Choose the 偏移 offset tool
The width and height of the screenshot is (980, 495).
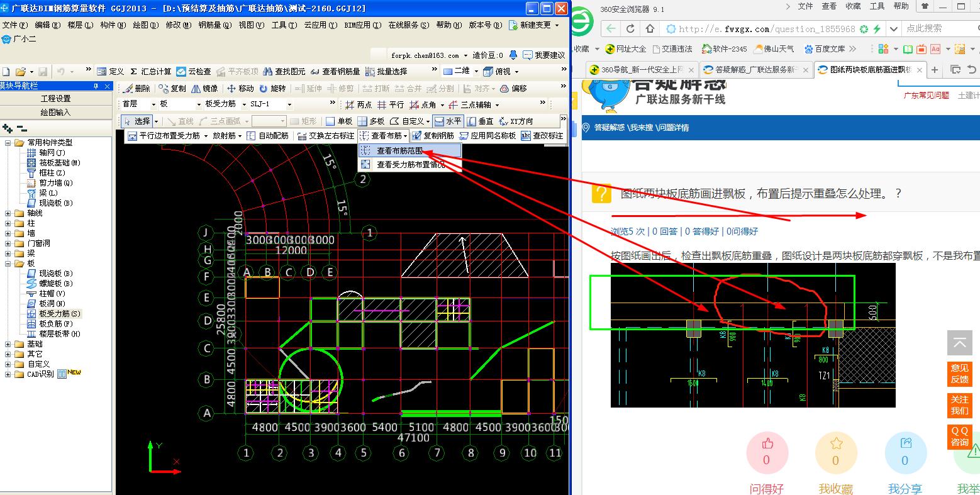coord(513,89)
